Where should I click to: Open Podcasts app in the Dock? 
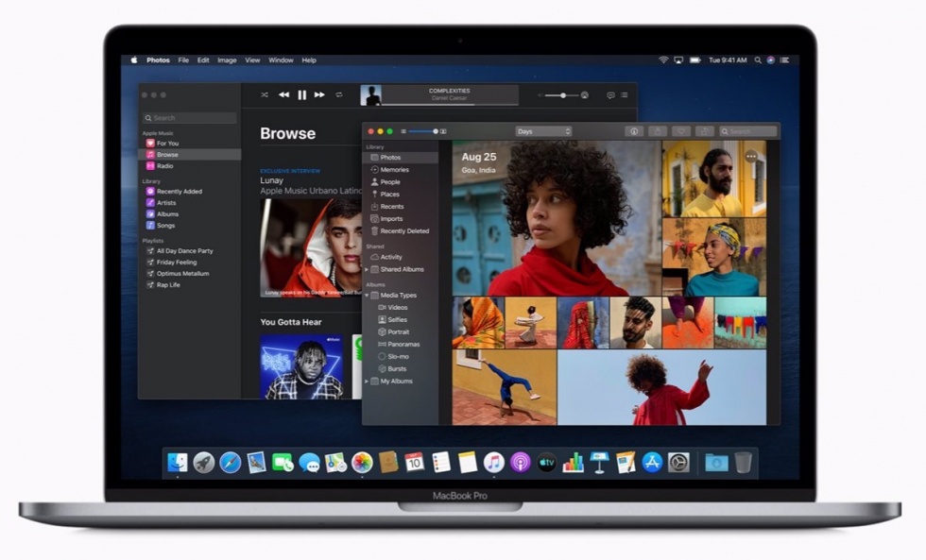[520, 463]
